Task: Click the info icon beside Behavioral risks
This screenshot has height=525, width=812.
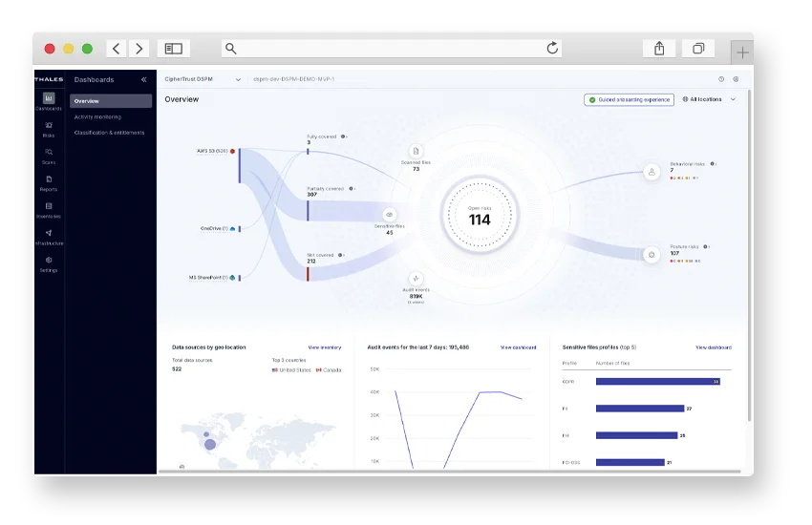Action: (713, 164)
